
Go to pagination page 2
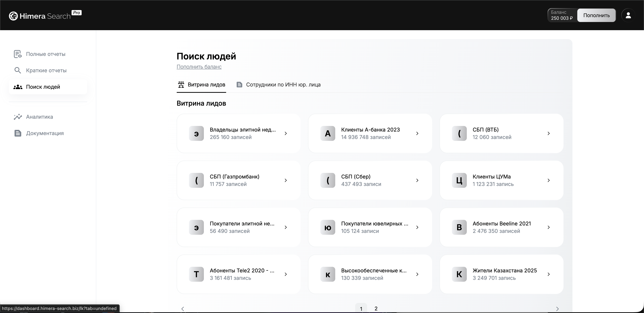[x=376, y=309]
